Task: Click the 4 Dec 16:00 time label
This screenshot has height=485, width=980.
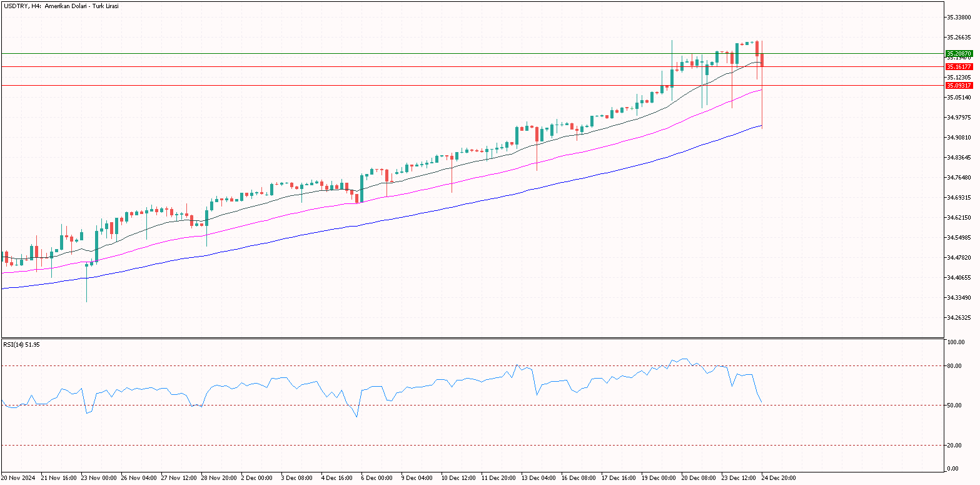Action: (x=337, y=478)
